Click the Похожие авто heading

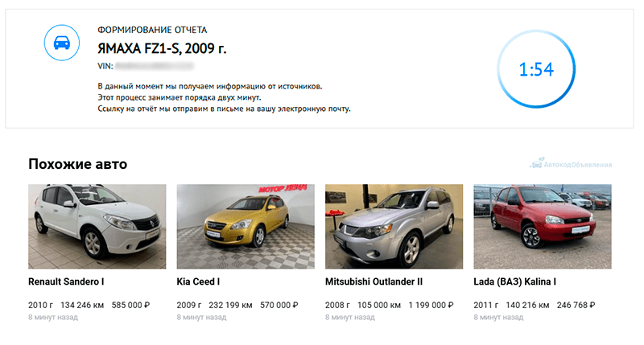(x=77, y=164)
